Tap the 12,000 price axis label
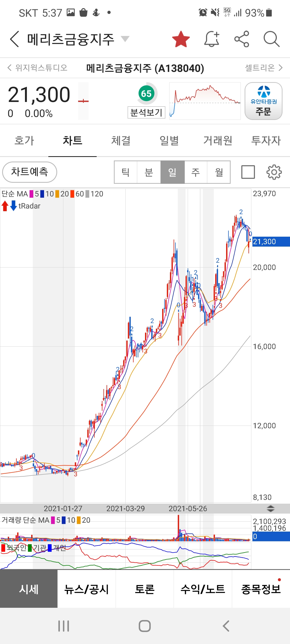 tap(264, 426)
